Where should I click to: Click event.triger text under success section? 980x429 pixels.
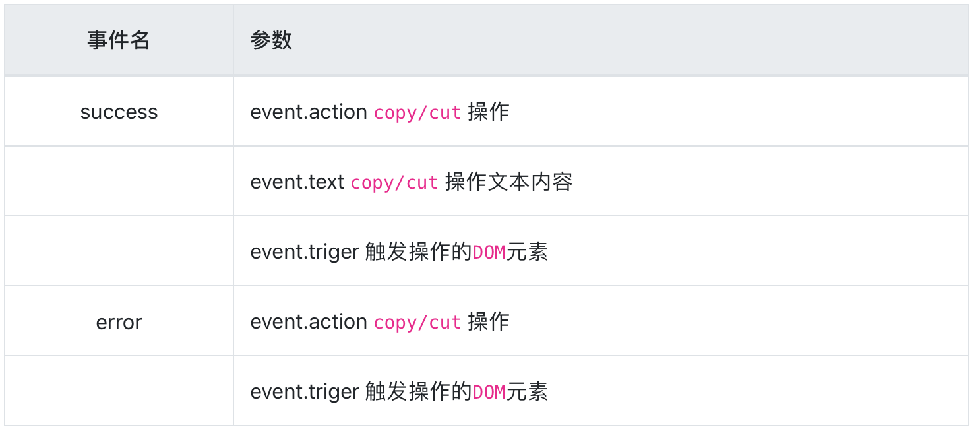[305, 252]
